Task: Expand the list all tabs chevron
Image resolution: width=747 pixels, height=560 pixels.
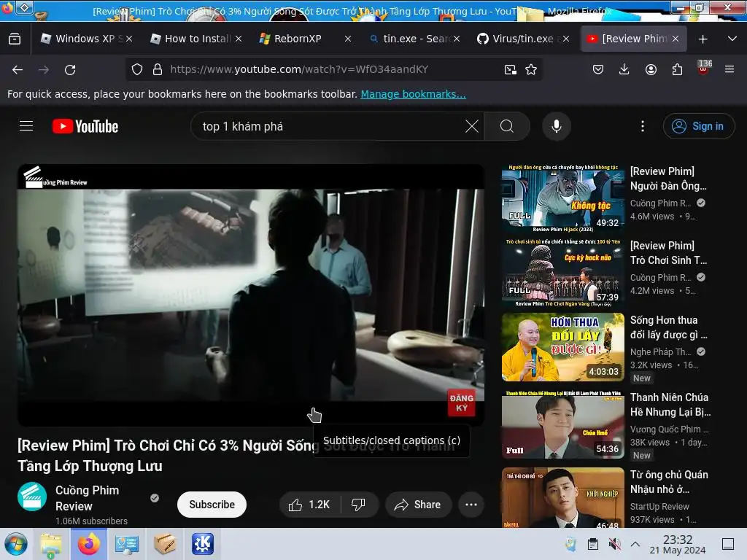Action: [x=732, y=39]
